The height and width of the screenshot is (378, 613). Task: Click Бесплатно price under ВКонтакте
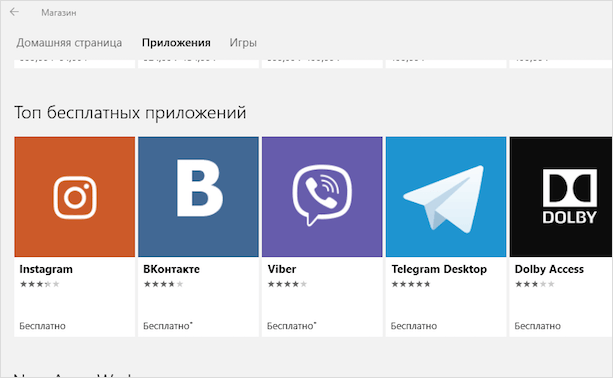pos(168,326)
